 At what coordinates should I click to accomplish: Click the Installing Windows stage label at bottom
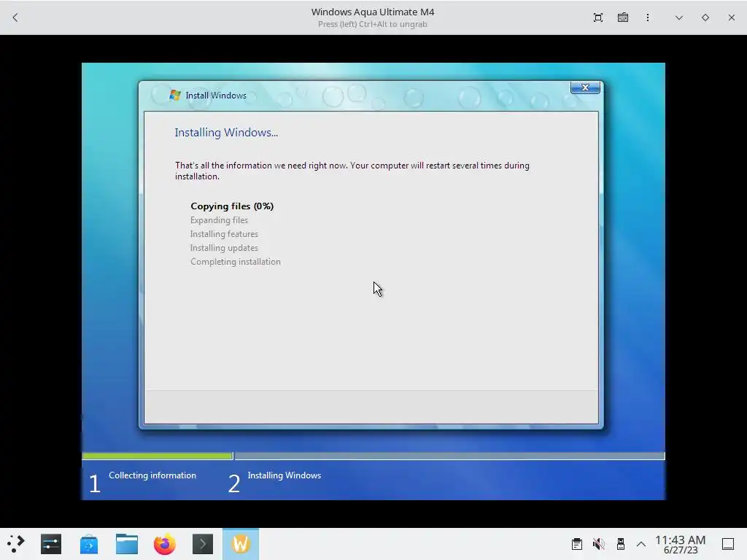coord(284,475)
